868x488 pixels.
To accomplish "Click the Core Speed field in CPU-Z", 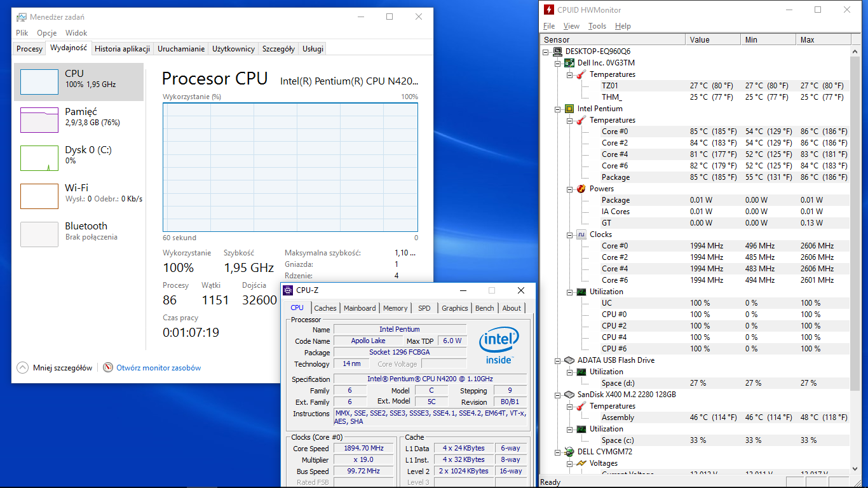I will pyautogui.click(x=363, y=449).
